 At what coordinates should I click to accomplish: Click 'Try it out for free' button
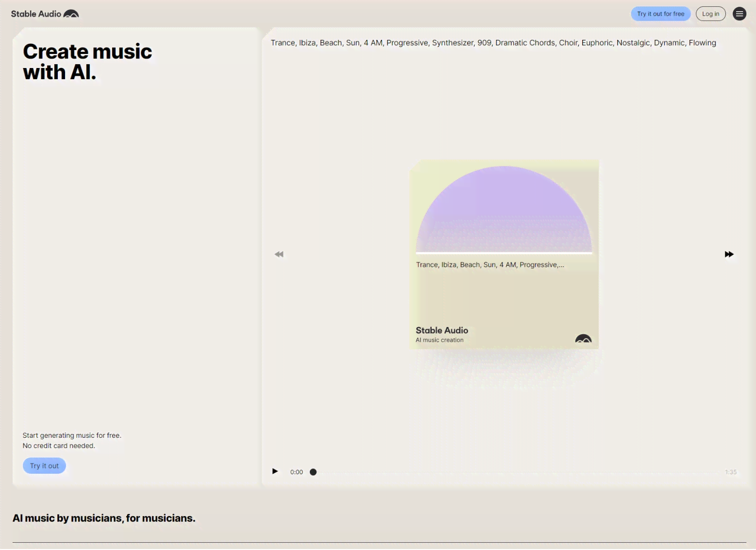[660, 14]
